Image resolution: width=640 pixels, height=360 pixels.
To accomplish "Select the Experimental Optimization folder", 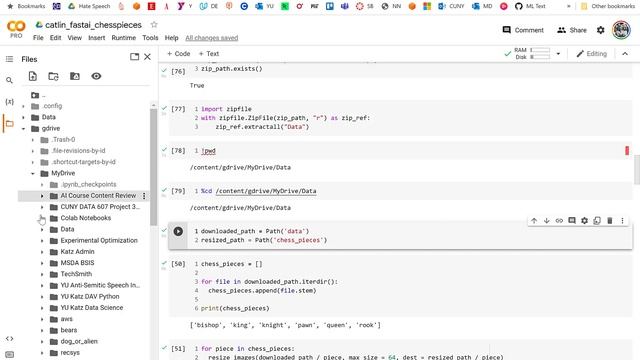I will click(x=99, y=241).
